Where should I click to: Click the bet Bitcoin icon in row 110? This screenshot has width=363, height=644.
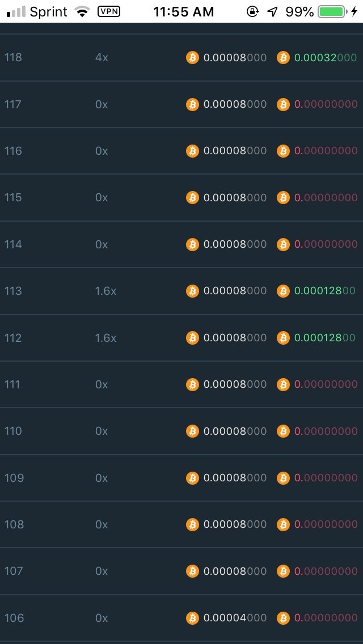pos(192,431)
